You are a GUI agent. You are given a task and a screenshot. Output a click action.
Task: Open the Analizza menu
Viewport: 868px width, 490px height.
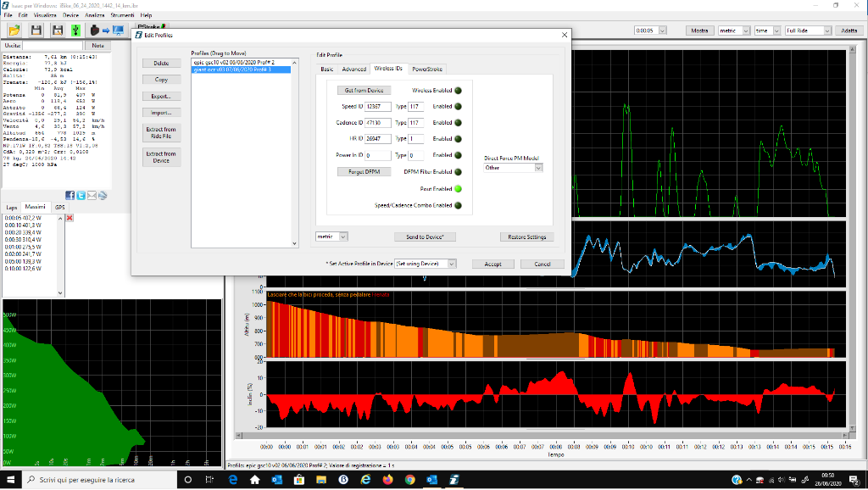point(94,15)
